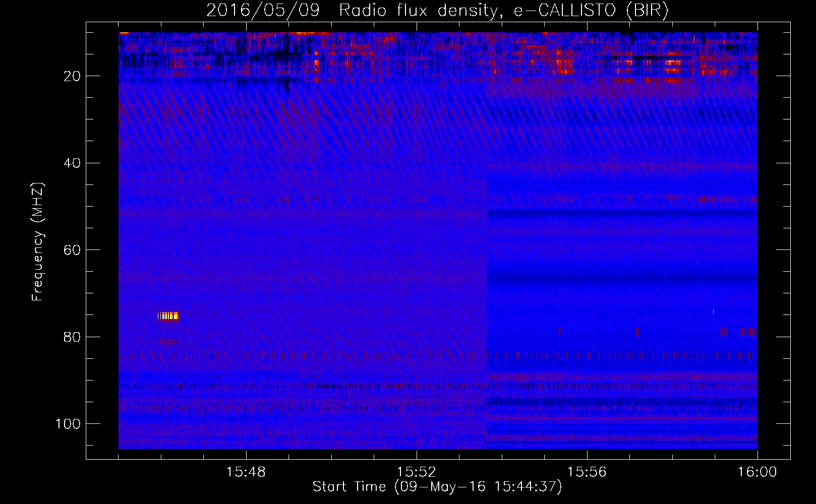Click the bright yellow burst near 75 MHz
The image size is (816, 504).
(x=168, y=316)
